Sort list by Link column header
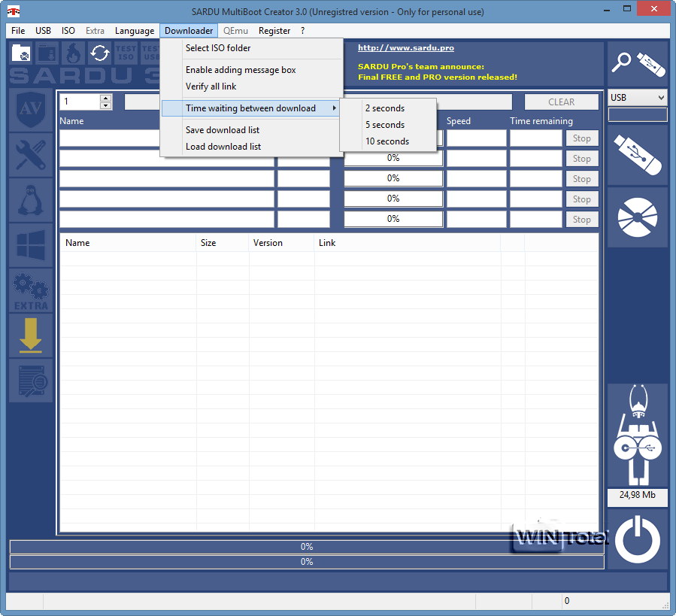The image size is (676, 616). pos(408,243)
